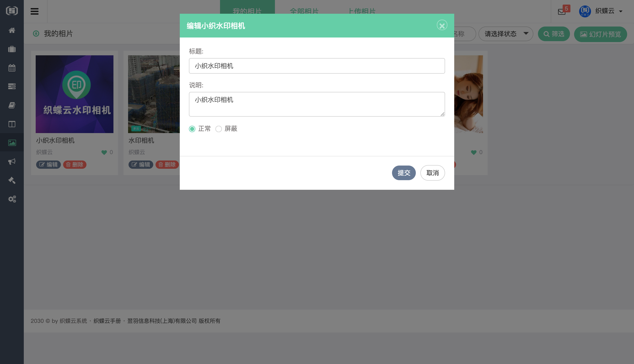Click the suitcase icon in sidebar
The height and width of the screenshot is (364, 634).
point(12,49)
